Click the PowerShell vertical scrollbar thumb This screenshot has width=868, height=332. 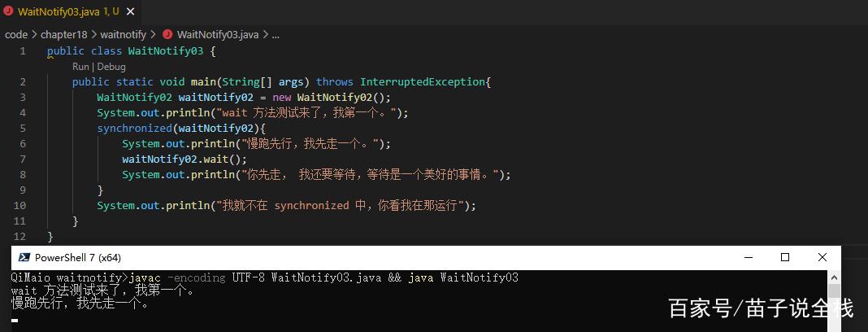click(834, 292)
